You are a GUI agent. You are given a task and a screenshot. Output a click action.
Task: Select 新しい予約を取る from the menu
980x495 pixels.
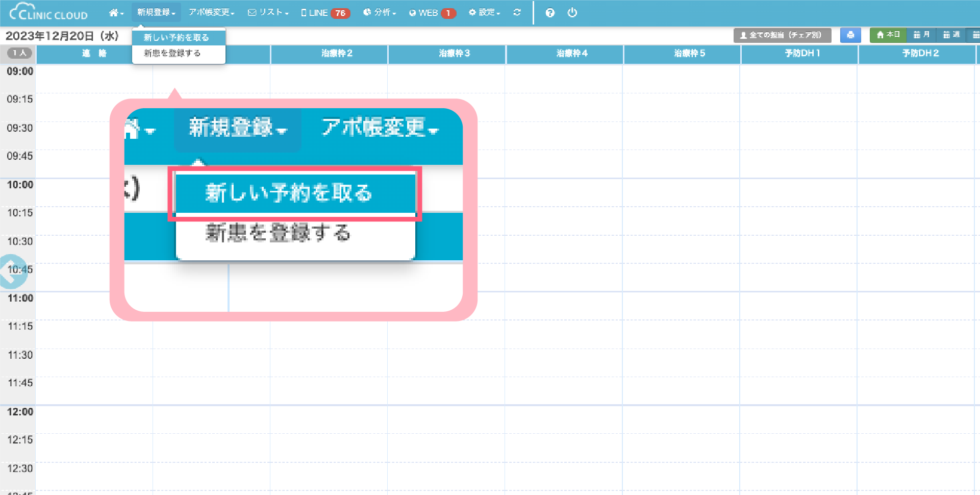(x=177, y=38)
